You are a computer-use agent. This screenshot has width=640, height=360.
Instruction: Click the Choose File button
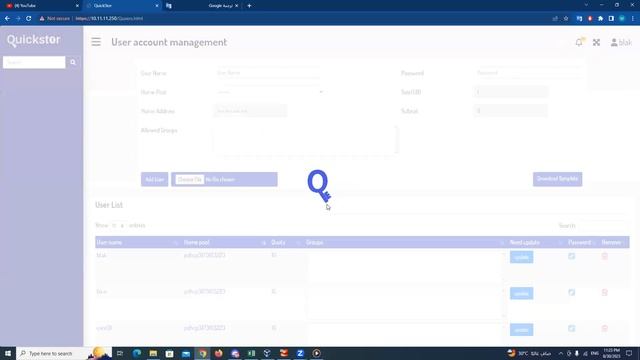pos(190,180)
